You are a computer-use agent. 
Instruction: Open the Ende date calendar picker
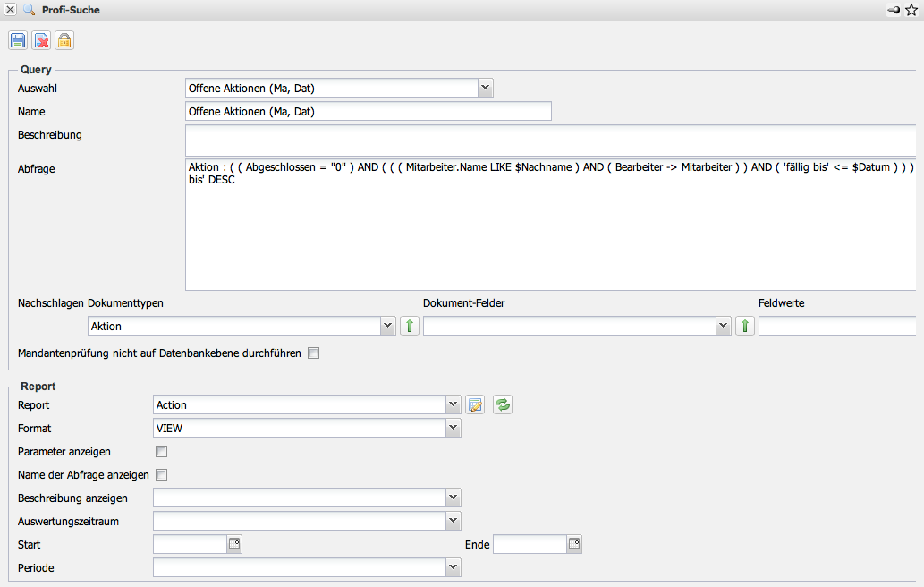[574, 544]
